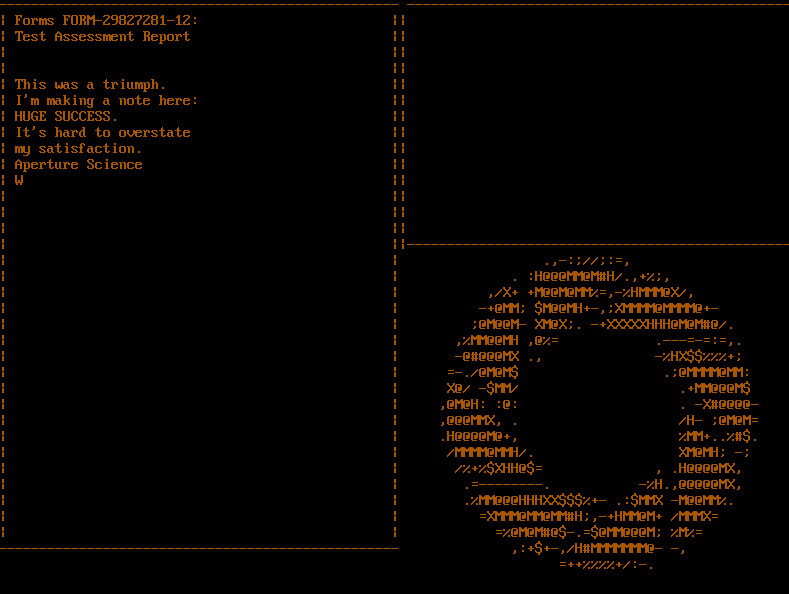Click the word 'SUCCESS.' in the lyrics
Screen dimensions: 789x594
86,116
